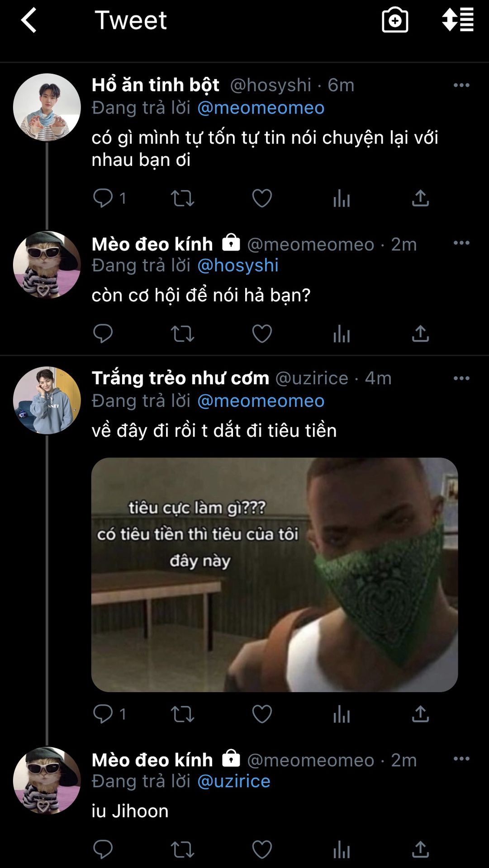489x868 pixels.
Task: Open more options on the @uzirice tweet
Action: (x=461, y=378)
